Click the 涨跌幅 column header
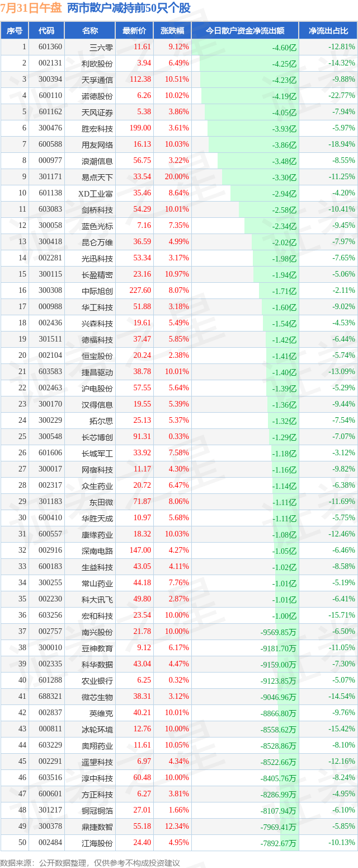The width and height of the screenshot is (358, 868). coord(172,31)
